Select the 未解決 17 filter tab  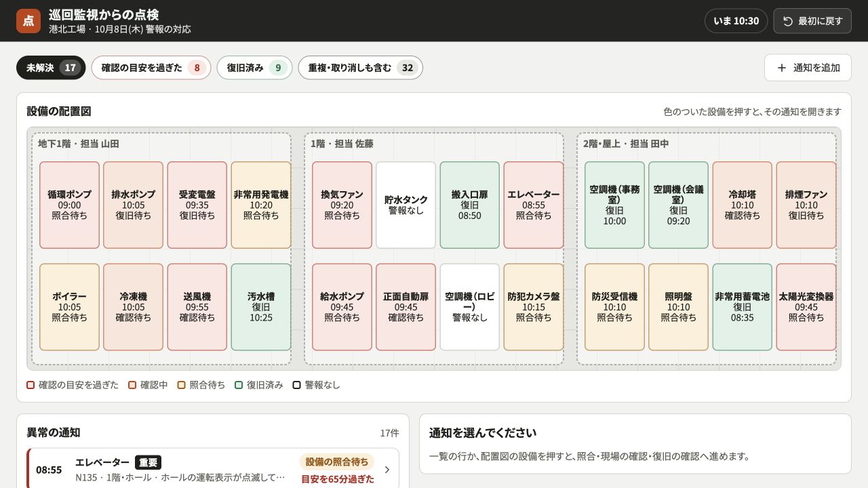[51, 68]
